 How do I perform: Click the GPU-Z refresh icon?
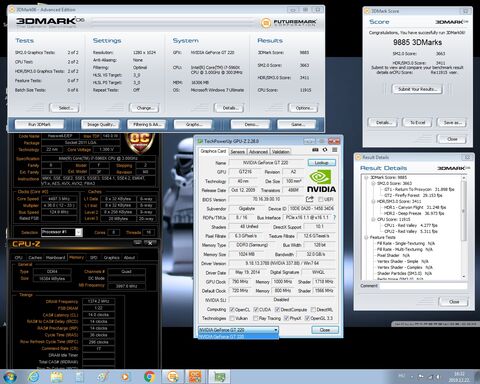coord(325,150)
